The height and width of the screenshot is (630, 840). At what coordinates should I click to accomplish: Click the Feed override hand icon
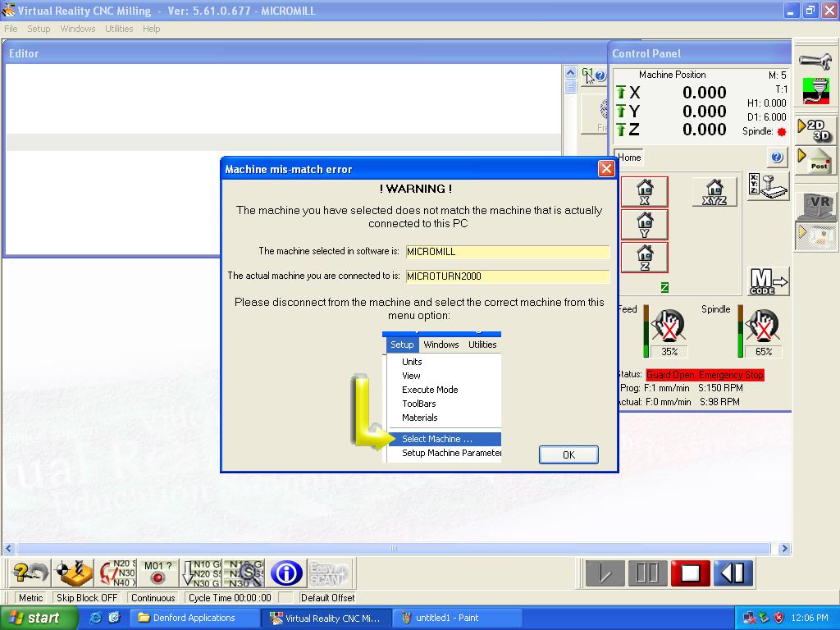668,325
